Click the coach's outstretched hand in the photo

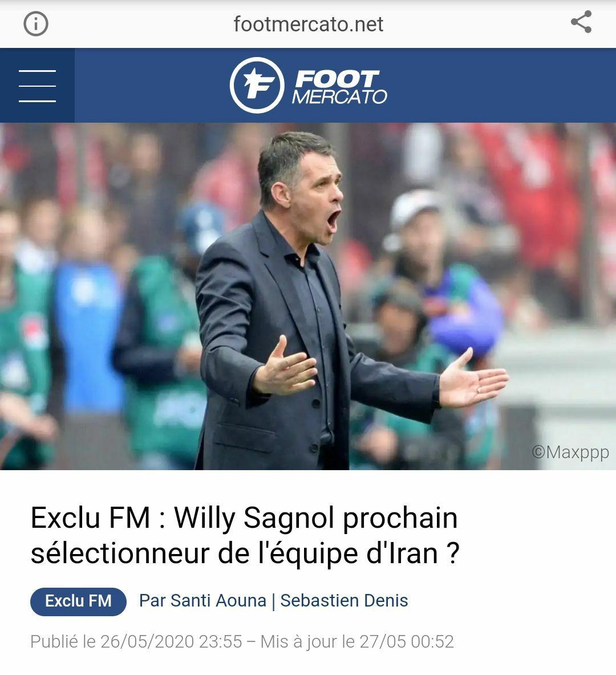point(473,380)
